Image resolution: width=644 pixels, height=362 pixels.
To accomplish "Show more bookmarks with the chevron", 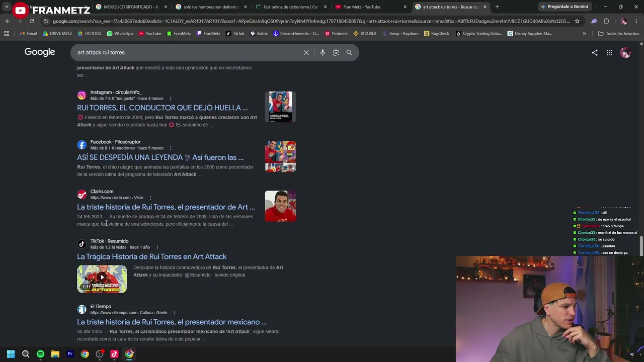I will [x=584, y=34].
